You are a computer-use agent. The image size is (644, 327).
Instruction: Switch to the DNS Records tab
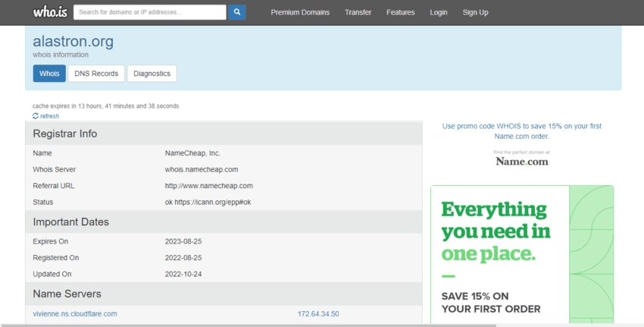click(96, 74)
